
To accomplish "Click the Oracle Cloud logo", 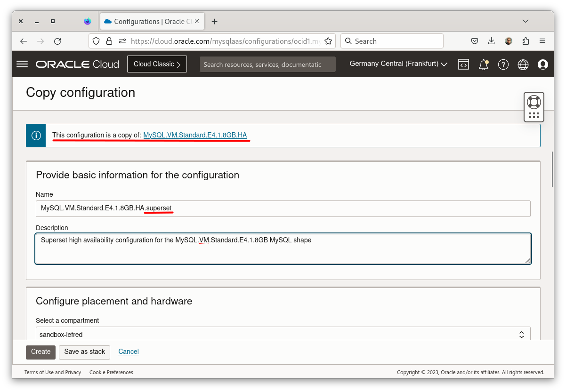I will tap(77, 64).
